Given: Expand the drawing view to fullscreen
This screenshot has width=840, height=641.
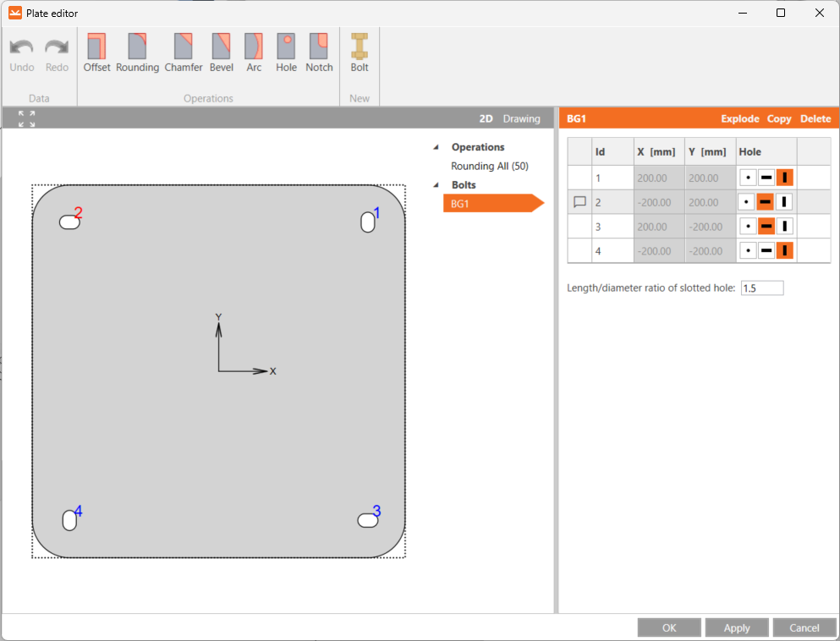Looking at the screenshot, I should [25, 118].
